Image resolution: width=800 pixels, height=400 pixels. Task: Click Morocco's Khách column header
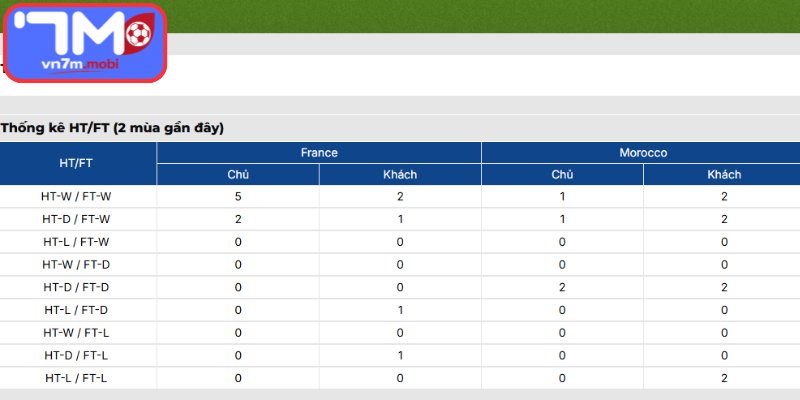click(x=724, y=174)
